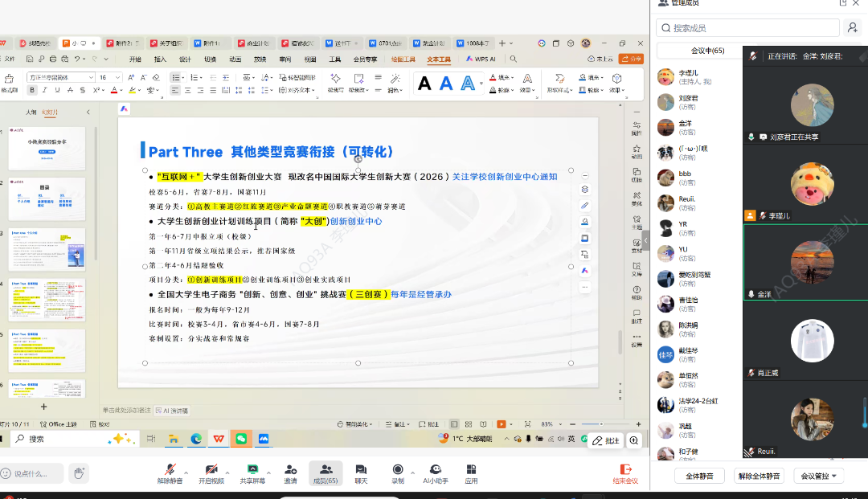This screenshot has width=868, height=499.
Task: Select left text alignment
Action: (x=175, y=90)
